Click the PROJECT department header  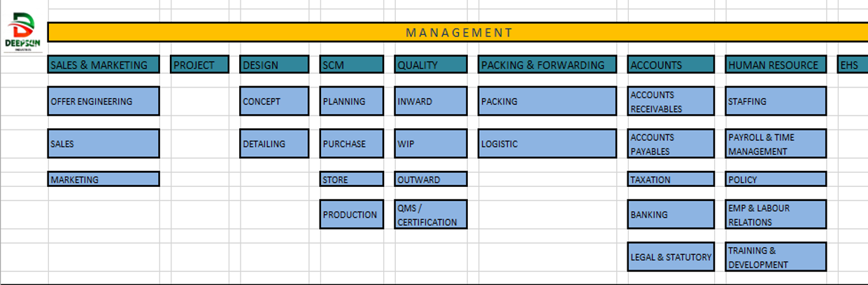(199, 65)
